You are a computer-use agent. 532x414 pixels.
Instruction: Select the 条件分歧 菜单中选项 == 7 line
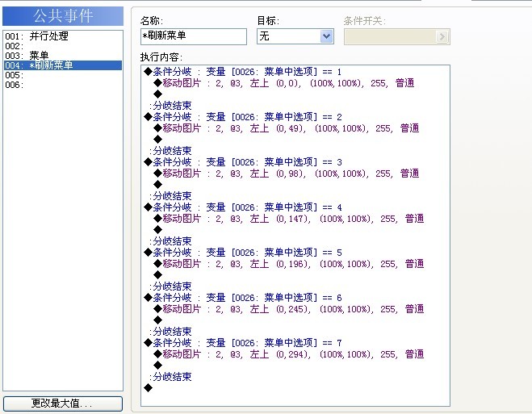pos(243,343)
